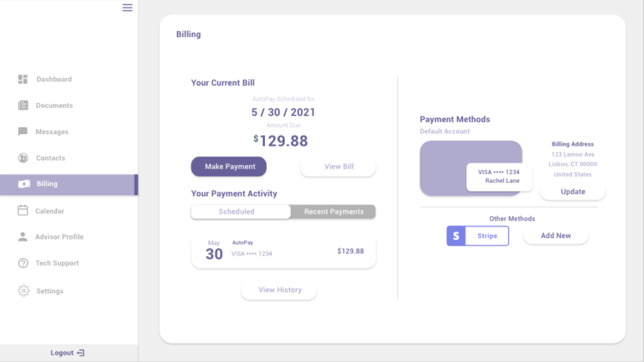
Task: Click the Messages chat bubble icon
Action: [23, 132]
